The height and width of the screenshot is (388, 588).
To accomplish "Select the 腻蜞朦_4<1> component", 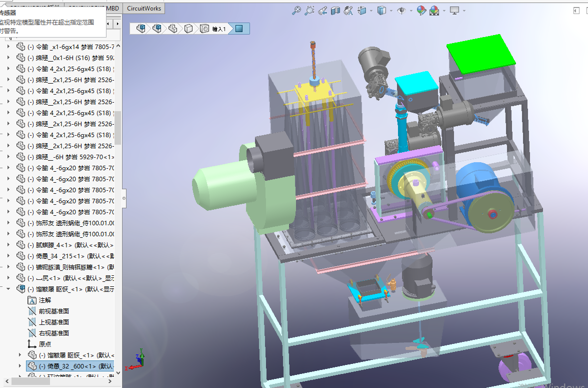I will (70, 245).
